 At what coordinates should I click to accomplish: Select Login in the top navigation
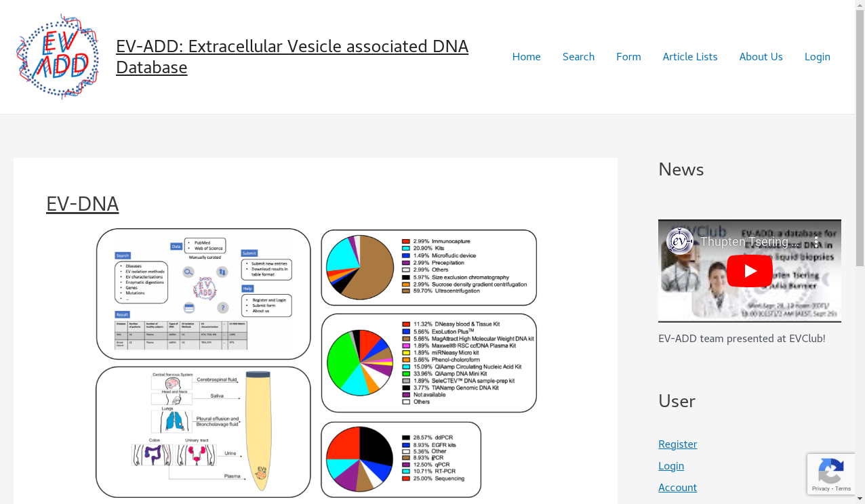[x=817, y=57]
